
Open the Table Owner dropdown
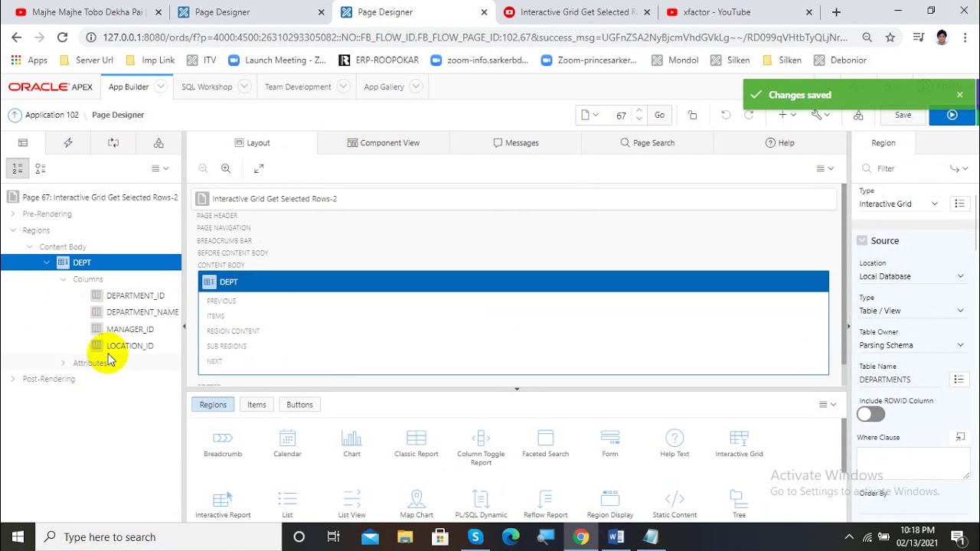tap(911, 345)
